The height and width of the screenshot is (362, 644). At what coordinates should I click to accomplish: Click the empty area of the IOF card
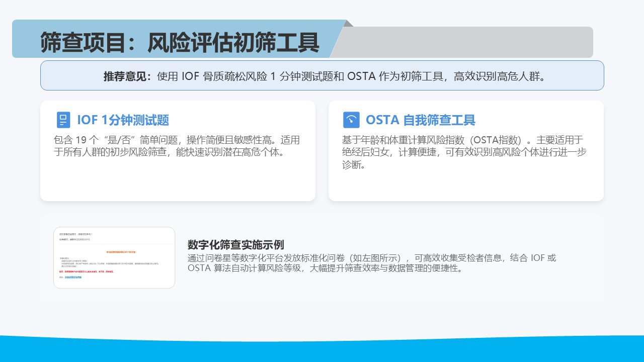[x=177, y=181]
